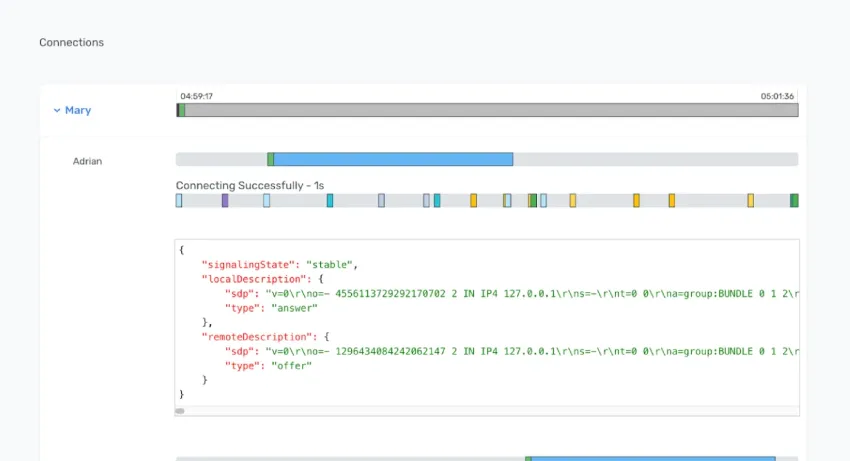The width and height of the screenshot is (850, 461).
Task: Click the first teal event marker
Action: (x=330, y=201)
